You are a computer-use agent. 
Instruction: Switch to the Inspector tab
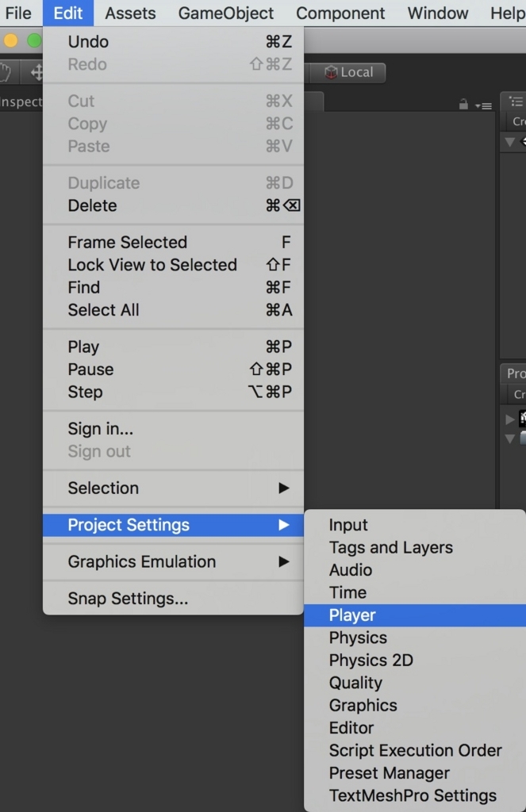[x=21, y=101]
